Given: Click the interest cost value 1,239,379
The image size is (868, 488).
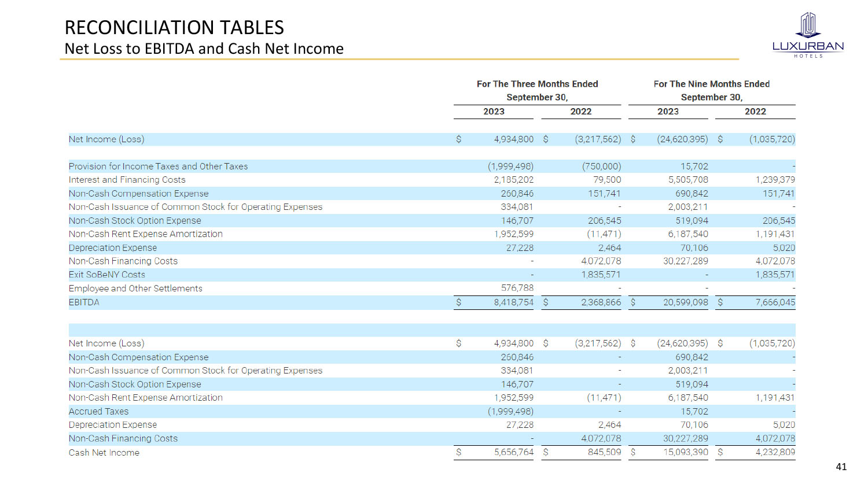Looking at the screenshot, I should click(x=775, y=180).
